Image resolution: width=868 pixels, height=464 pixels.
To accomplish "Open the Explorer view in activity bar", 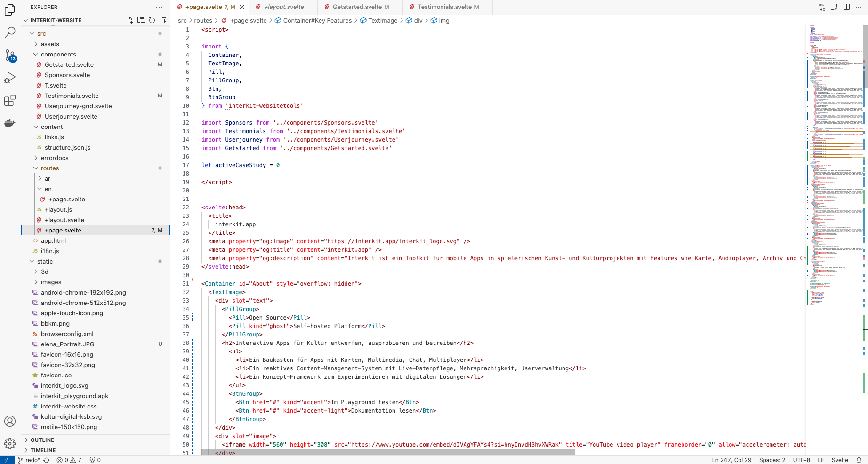I will click(x=10, y=9).
